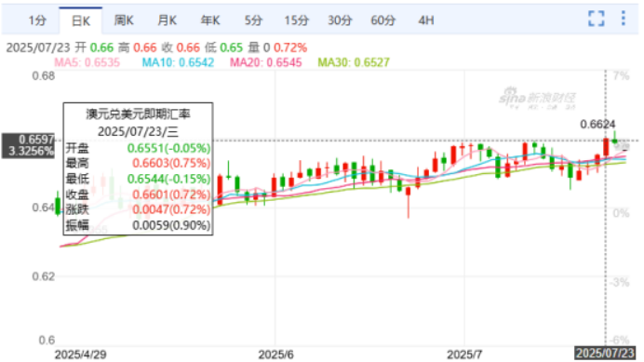
Task: Click the MA10: 0.6542 indicator label
Action: click(178, 62)
